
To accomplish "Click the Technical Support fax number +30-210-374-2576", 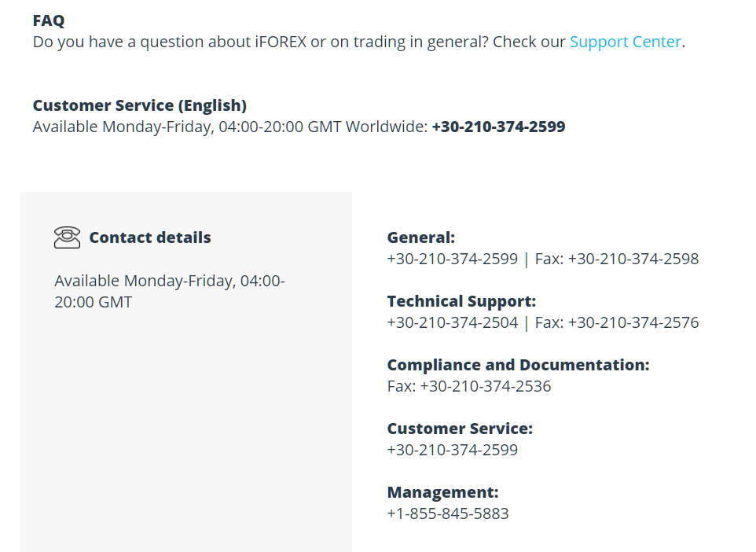I will point(633,322).
